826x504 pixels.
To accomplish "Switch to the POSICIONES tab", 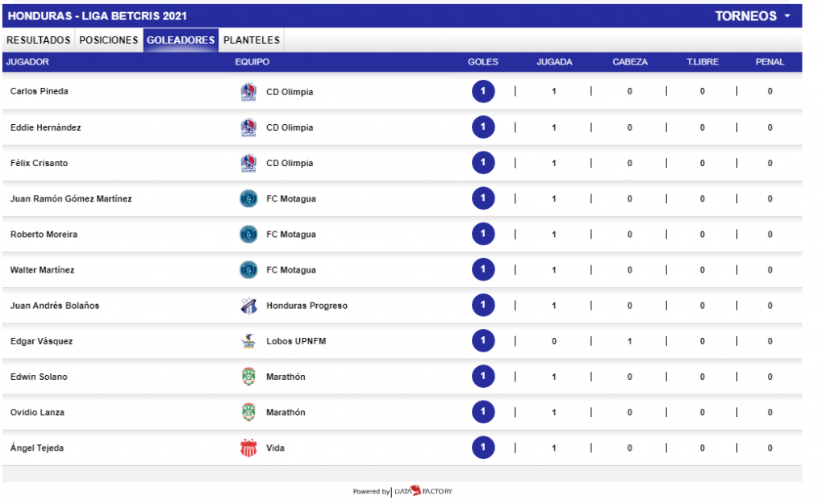I will 109,40.
